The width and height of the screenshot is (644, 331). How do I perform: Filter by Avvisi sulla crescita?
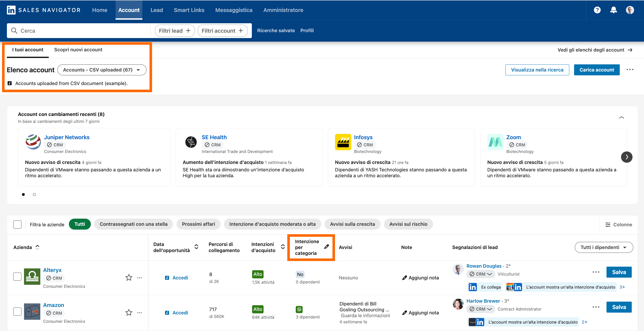[x=352, y=224]
